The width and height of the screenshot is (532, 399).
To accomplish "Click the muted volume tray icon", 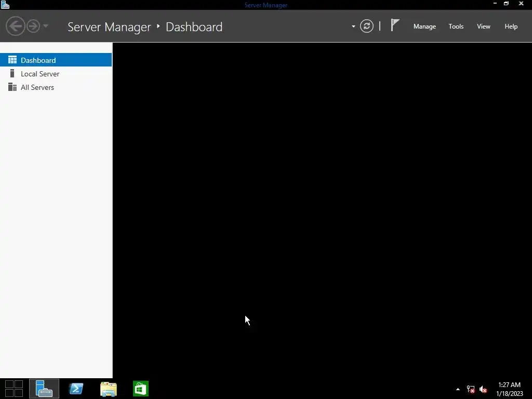I will (x=483, y=389).
